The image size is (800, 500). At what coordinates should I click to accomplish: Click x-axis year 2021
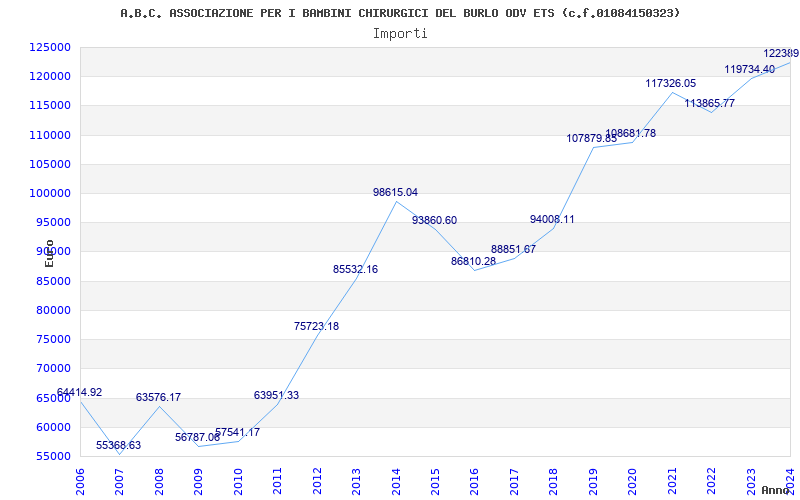(x=672, y=482)
